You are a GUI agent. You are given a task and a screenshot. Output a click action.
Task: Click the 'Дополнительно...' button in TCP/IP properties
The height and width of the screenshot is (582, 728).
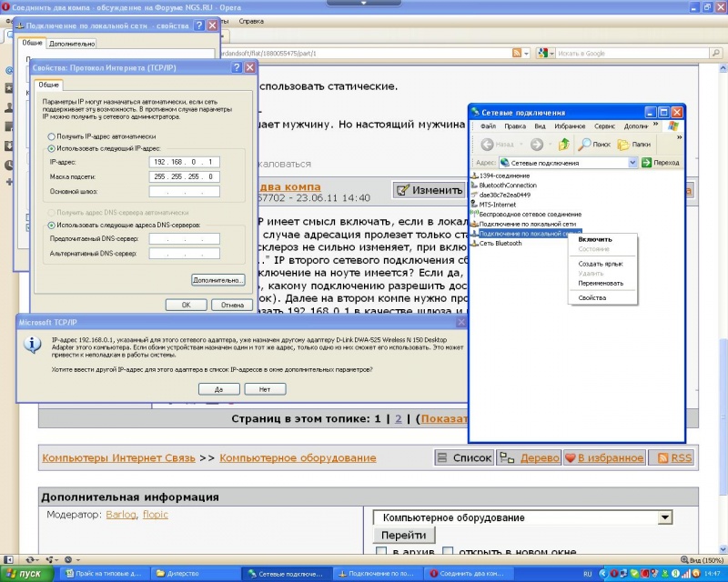click(218, 279)
